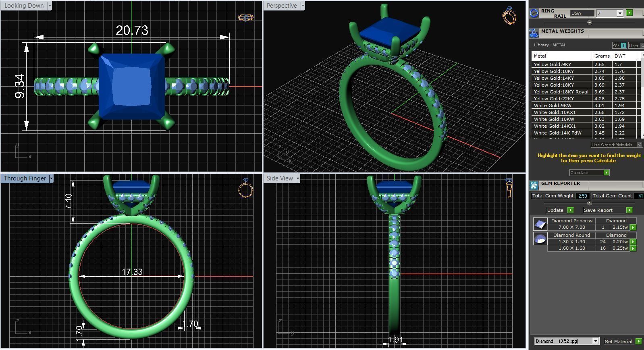This screenshot has width=644, height=350.
Task: Click the green arrow next to Save Report
Action: (x=629, y=210)
